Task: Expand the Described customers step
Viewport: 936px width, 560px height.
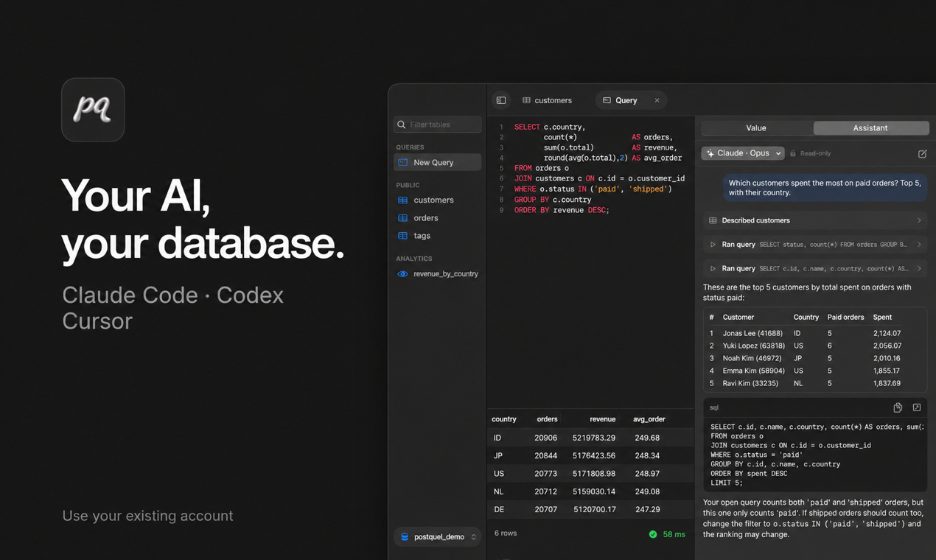Action: (x=815, y=220)
